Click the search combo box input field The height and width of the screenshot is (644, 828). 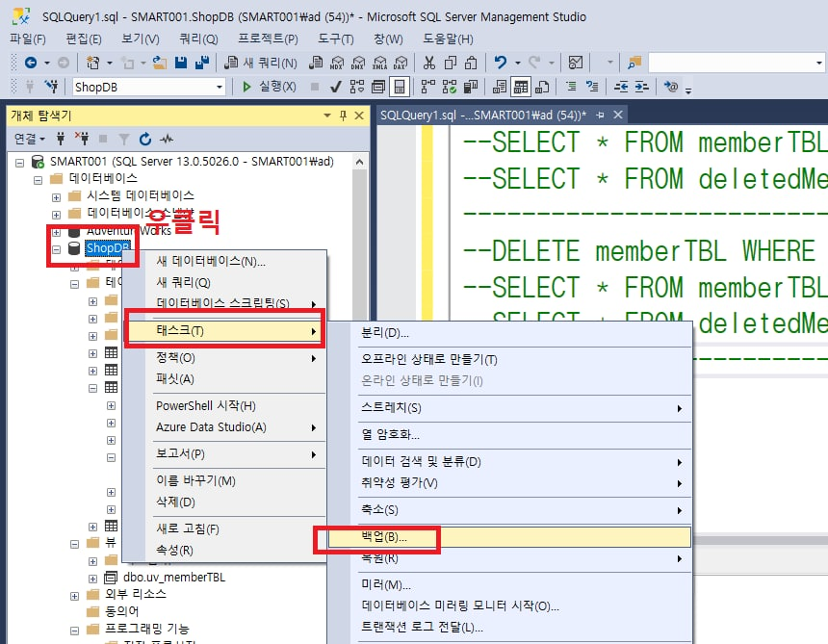click(x=731, y=63)
